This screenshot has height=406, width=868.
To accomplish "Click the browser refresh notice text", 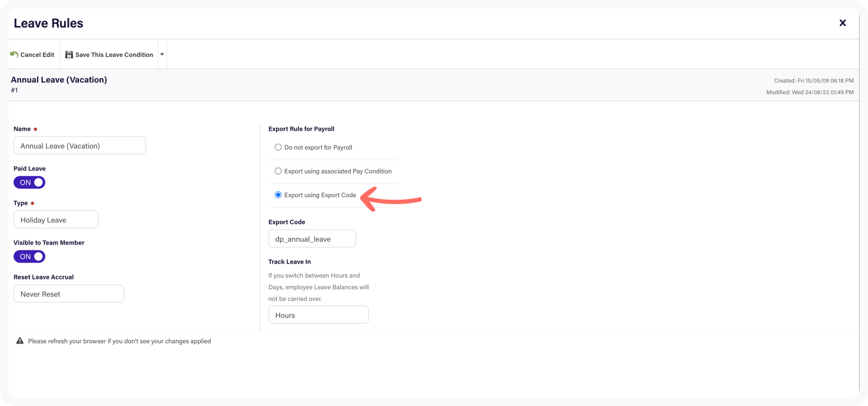I will 119,341.
